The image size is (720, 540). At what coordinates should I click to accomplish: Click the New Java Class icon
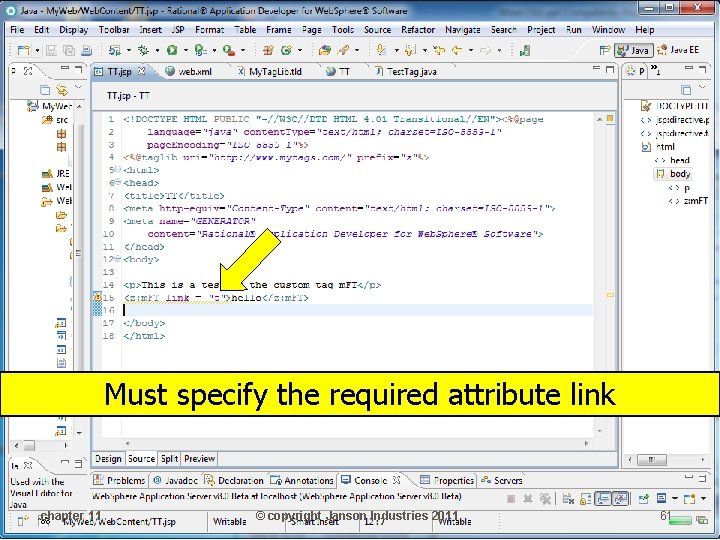[287, 50]
